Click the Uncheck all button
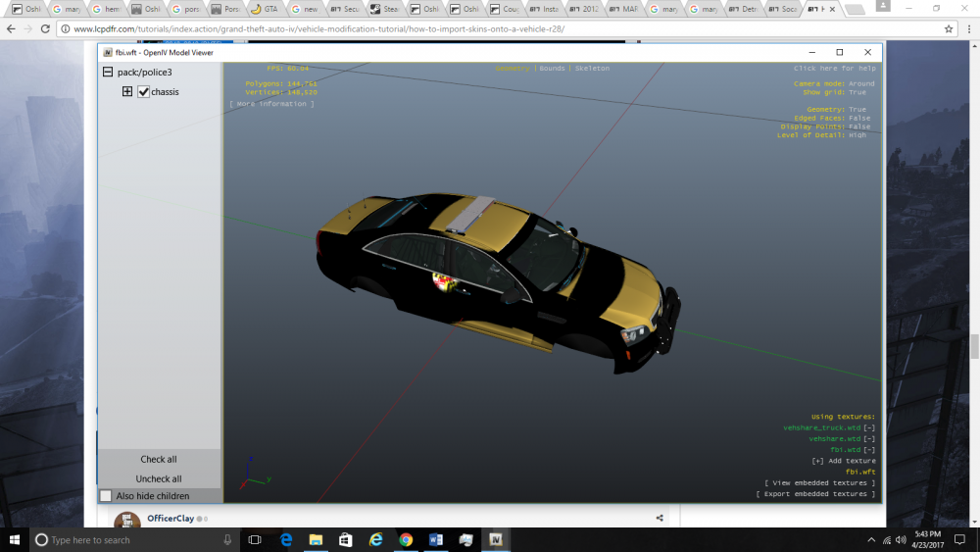The image size is (980, 552). tap(159, 478)
